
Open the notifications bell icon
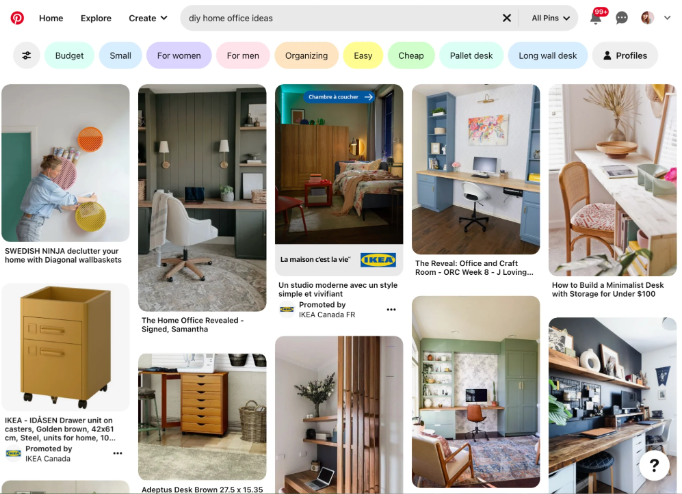point(595,18)
